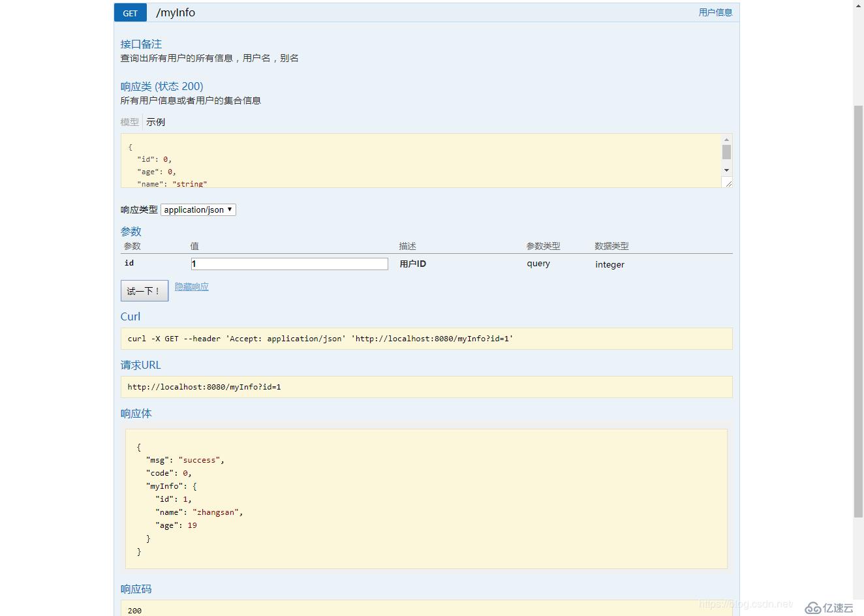Click the page vertical scrollbar thumb
The image size is (864, 616).
point(859,311)
